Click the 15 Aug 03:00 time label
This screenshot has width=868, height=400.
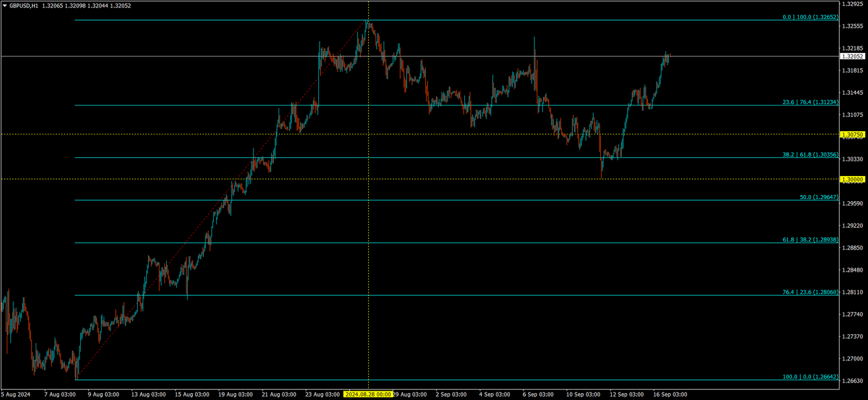pos(192,395)
